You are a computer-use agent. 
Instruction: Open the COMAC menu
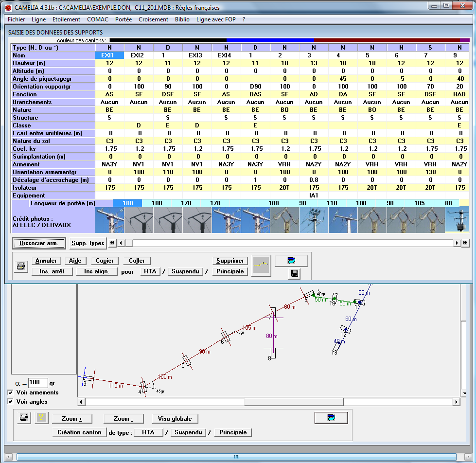click(98, 19)
